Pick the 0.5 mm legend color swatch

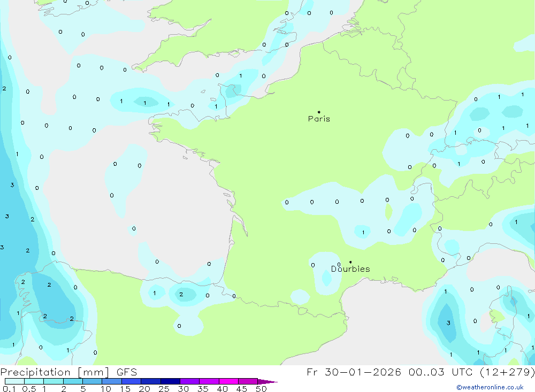tap(34, 381)
